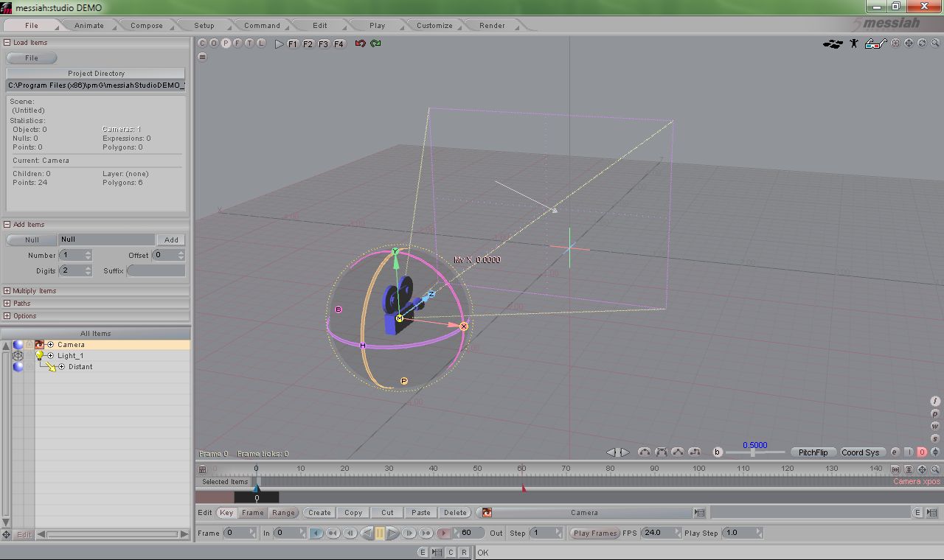Switch to the Command tab
Screen dimensions: 944x560
click(x=262, y=25)
